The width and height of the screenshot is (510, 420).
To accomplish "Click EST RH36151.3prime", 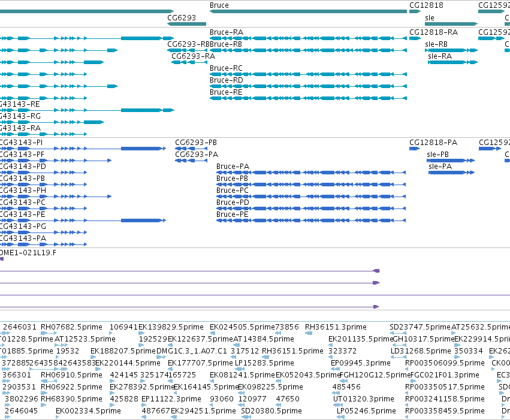I will pyautogui.click(x=336, y=327).
